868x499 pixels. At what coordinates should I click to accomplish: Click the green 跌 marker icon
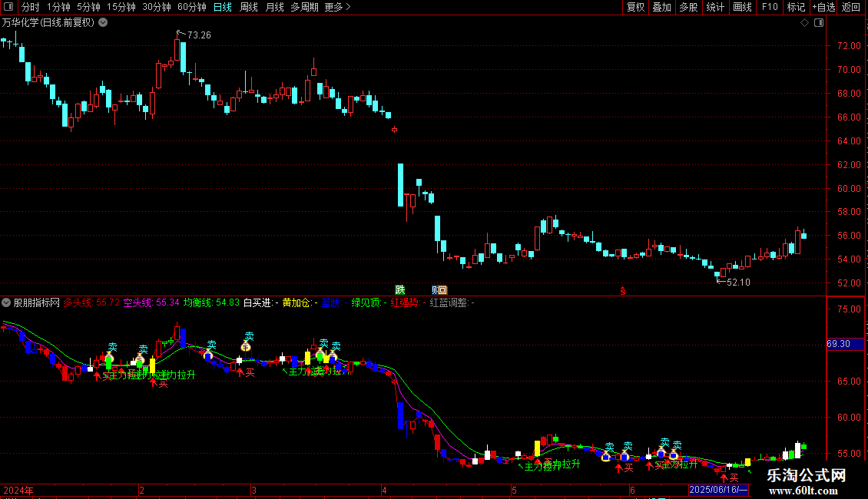pos(400,289)
